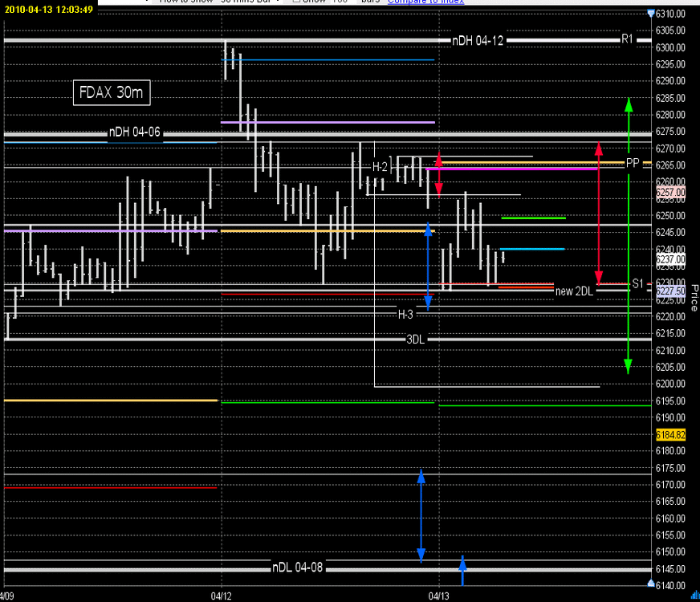Viewport: 700px width, 602px height.
Task: Click the blue top price-scale handle at 6310.00
Action: coord(651,14)
